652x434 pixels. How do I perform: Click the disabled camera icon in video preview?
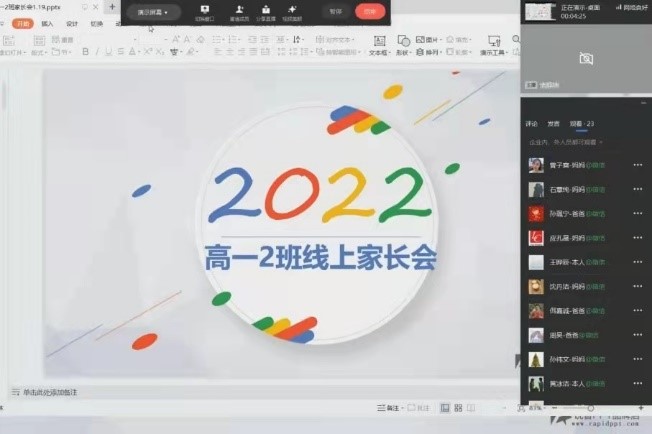586,59
